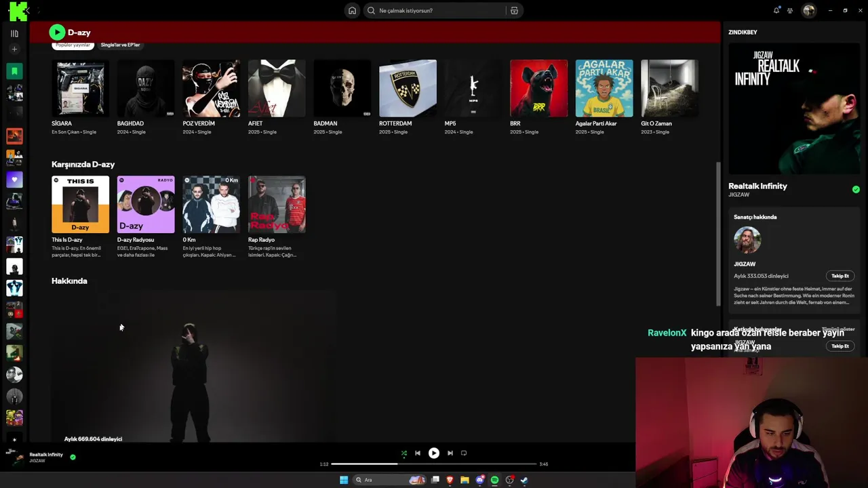The width and height of the screenshot is (868, 488).
Task: Open Task View from the taskbar
Action: coord(435,480)
